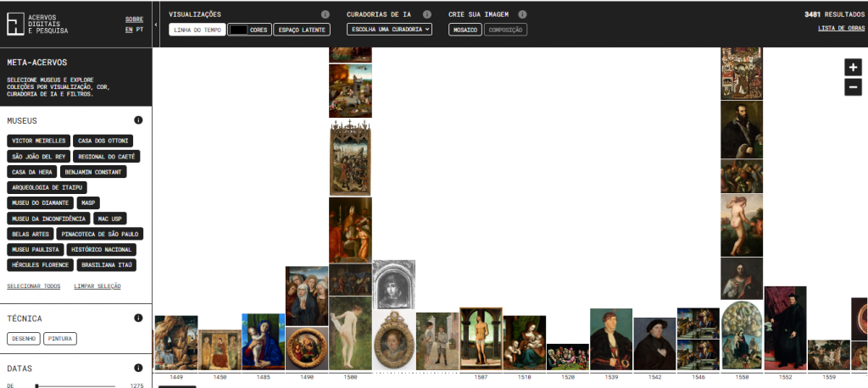The height and width of the screenshot is (388, 868).
Task: Open the Lista de Obras link
Action: [841, 29]
